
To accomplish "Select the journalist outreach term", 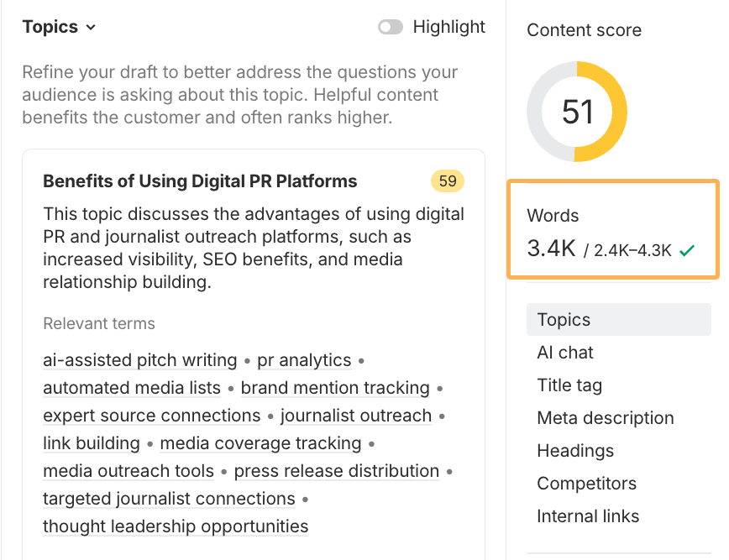I will [x=356, y=416].
